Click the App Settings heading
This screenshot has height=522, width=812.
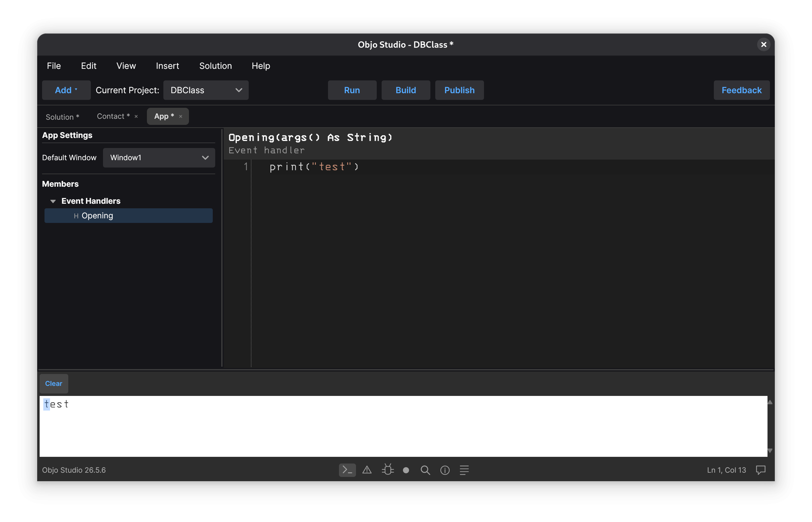click(67, 135)
